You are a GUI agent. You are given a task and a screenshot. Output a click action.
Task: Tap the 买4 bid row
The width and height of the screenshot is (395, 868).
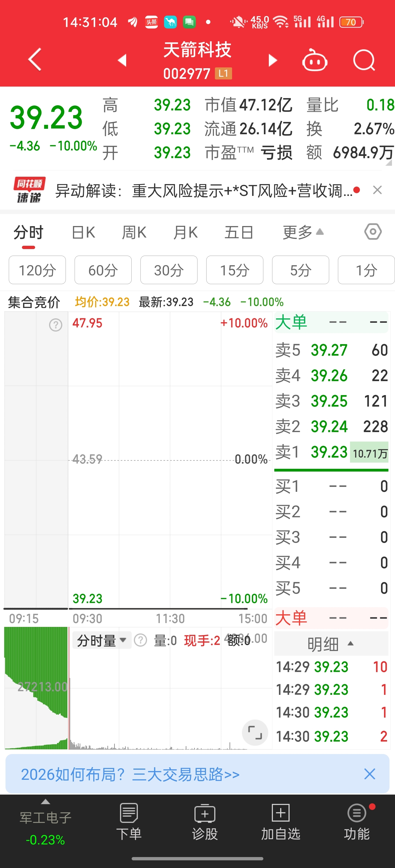pyautogui.click(x=331, y=563)
